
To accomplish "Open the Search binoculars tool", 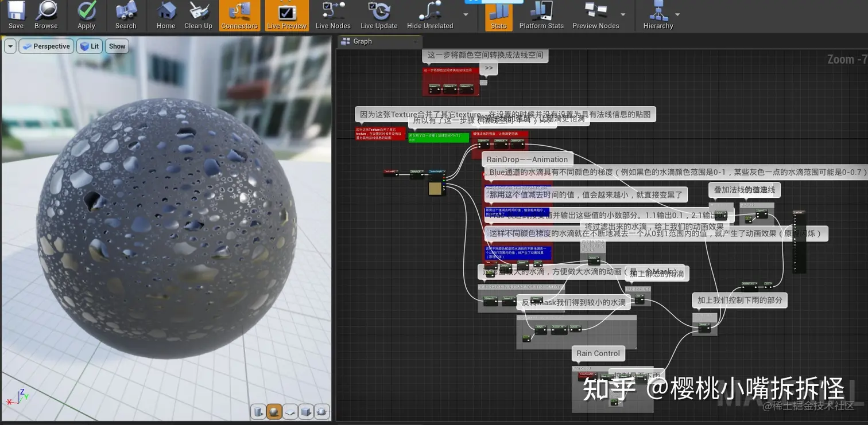I will (126, 15).
